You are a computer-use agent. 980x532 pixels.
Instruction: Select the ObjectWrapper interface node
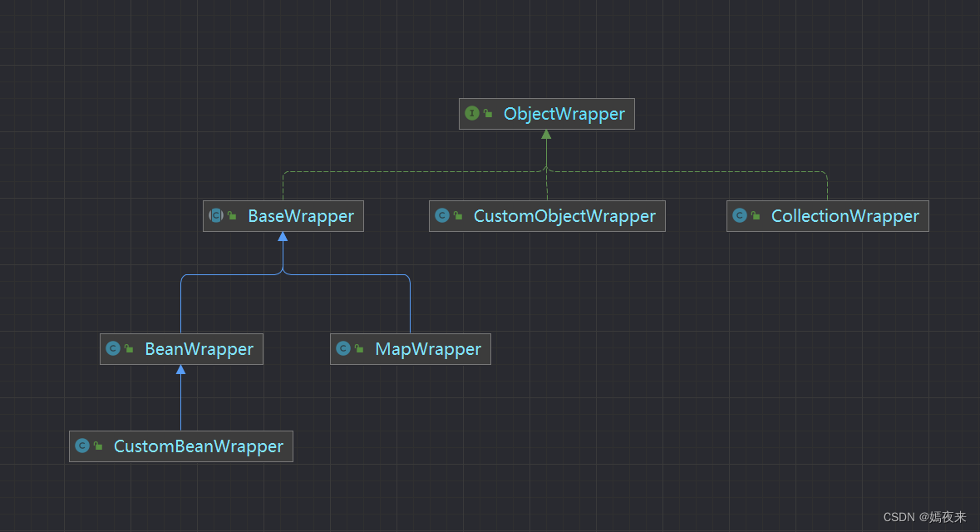pyautogui.click(x=547, y=114)
